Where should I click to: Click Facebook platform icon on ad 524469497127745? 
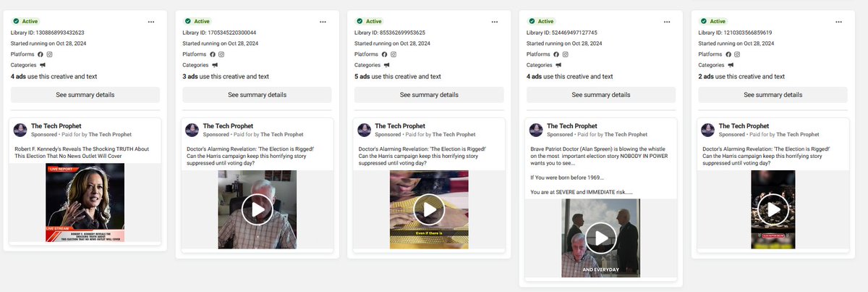(x=557, y=54)
